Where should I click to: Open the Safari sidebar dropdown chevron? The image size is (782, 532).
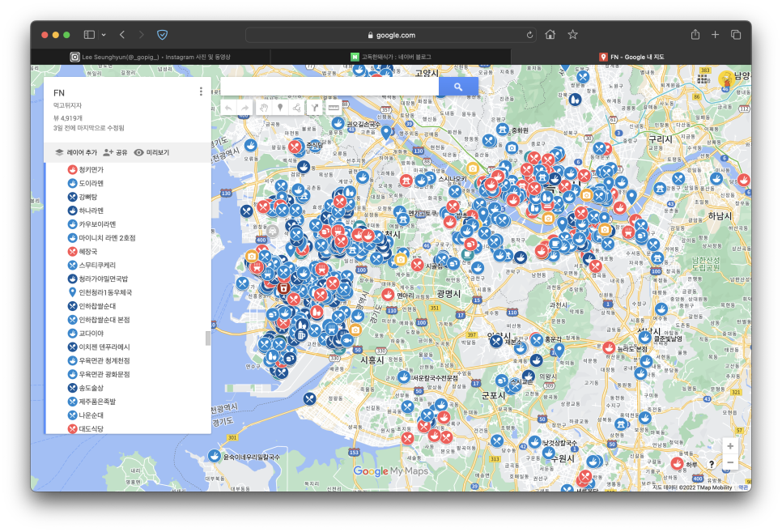104,35
